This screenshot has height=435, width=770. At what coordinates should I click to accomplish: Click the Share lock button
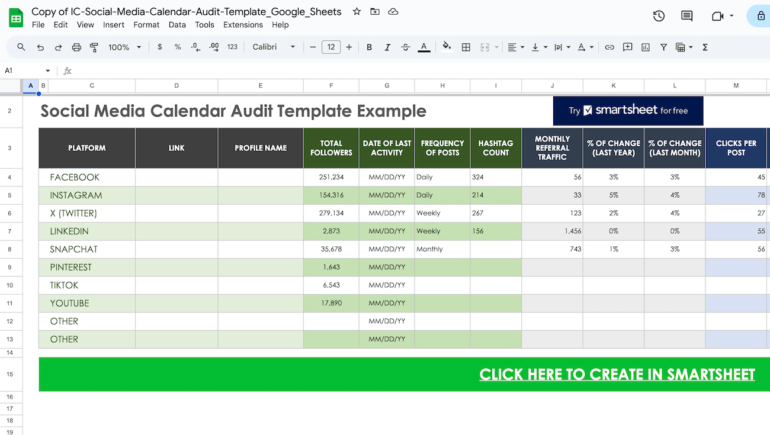[x=759, y=16]
